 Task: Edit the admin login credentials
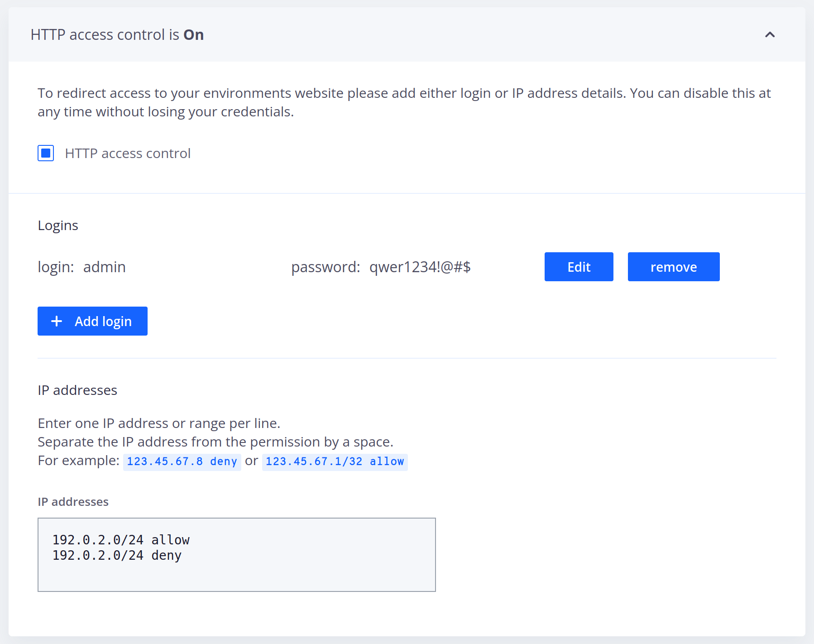579,267
